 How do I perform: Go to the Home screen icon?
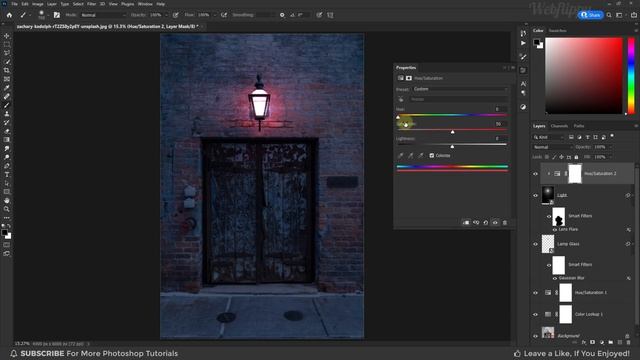(9, 15)
